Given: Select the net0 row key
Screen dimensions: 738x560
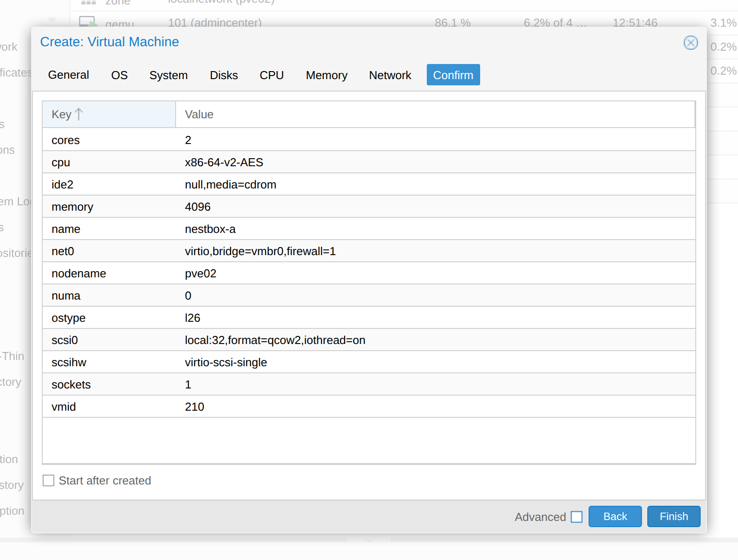Looking at the screenshot, I should [63, 251].
